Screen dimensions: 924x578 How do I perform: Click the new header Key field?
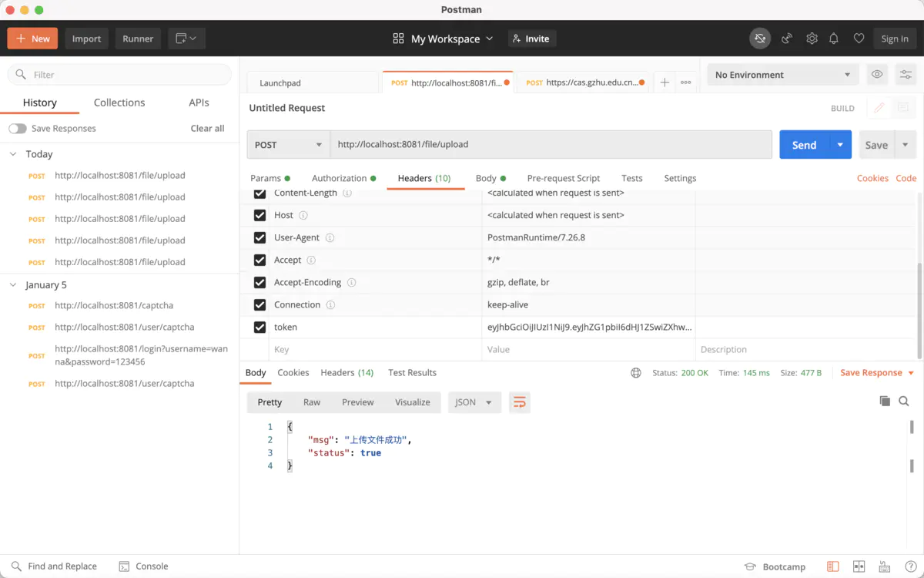point(376,349)
